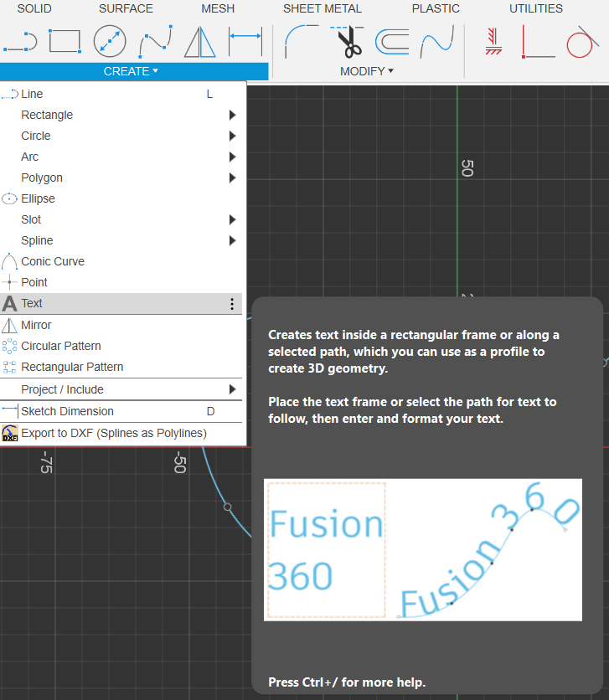Choose Rectangular Pattern menu entry
Image resolution: width=609 pixels, height=700 pixels.
click(x=121, y=367)
